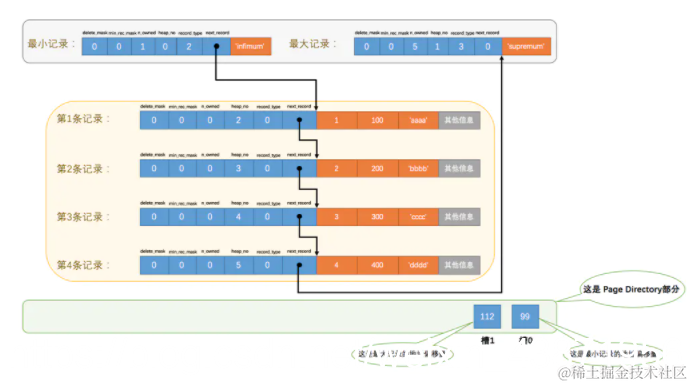Click the 其他信息 cell in 第4条记录 row

coord(459,265)
